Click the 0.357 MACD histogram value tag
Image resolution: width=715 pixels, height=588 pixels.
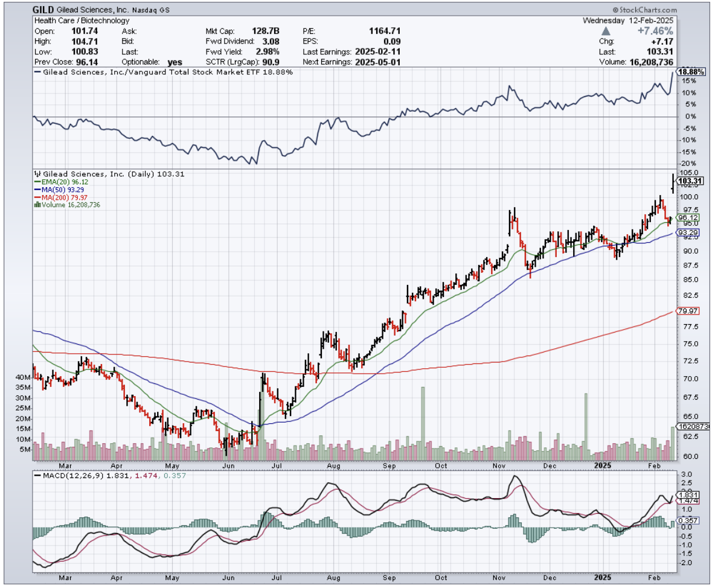(688, 520)
